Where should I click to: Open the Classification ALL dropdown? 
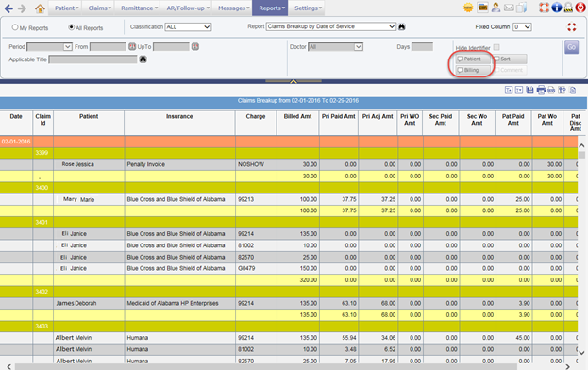coord(188,27)
